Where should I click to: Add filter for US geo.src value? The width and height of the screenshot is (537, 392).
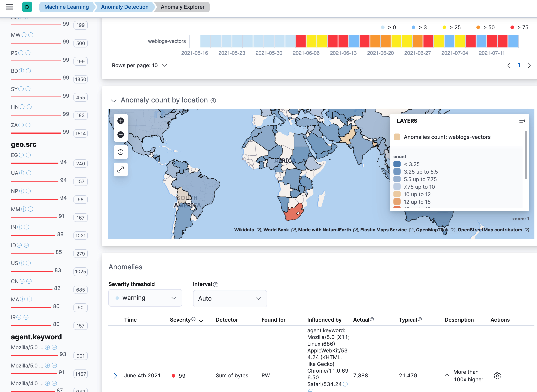tap(22, 263)
